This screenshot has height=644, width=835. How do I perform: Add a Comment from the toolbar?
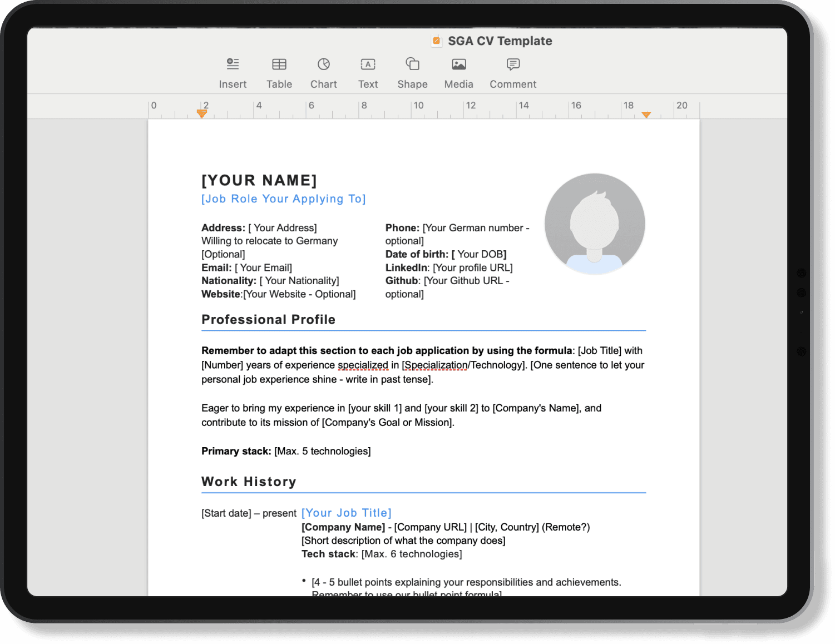(x=513, y=73)
